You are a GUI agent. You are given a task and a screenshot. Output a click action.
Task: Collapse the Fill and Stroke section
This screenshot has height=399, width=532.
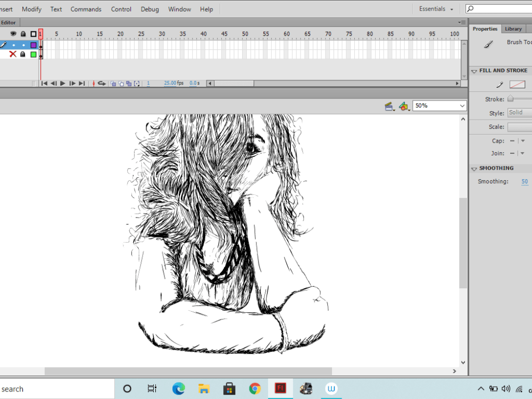tap(474, 71)
